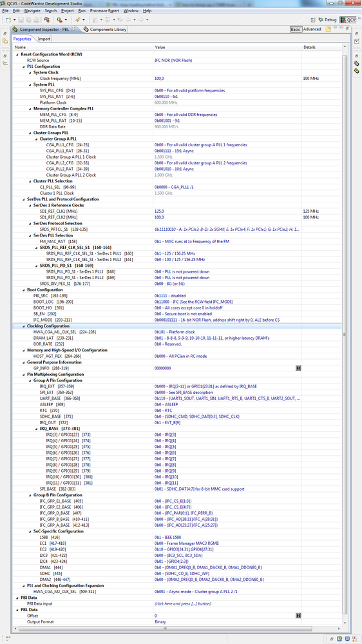
Task: Collapse the IRQ_BASE [373-381] node
Action: pos(36,429)
